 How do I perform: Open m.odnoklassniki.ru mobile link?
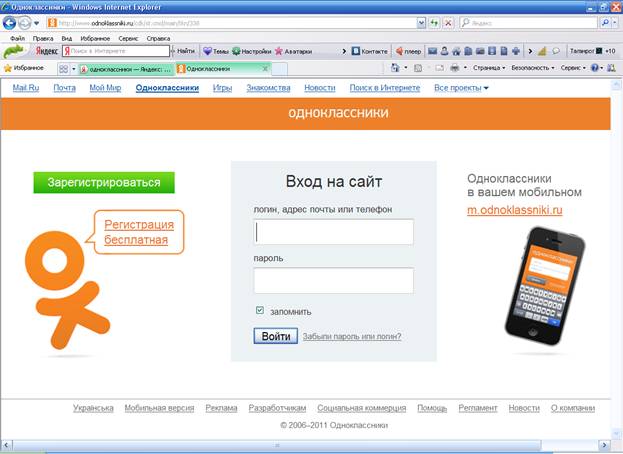(515, 210)
